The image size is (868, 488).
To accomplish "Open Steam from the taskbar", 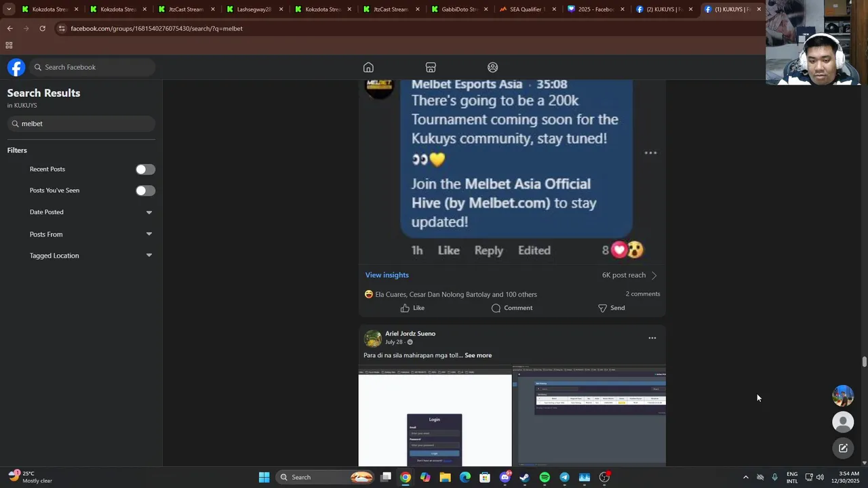I will tap(524, 477).
